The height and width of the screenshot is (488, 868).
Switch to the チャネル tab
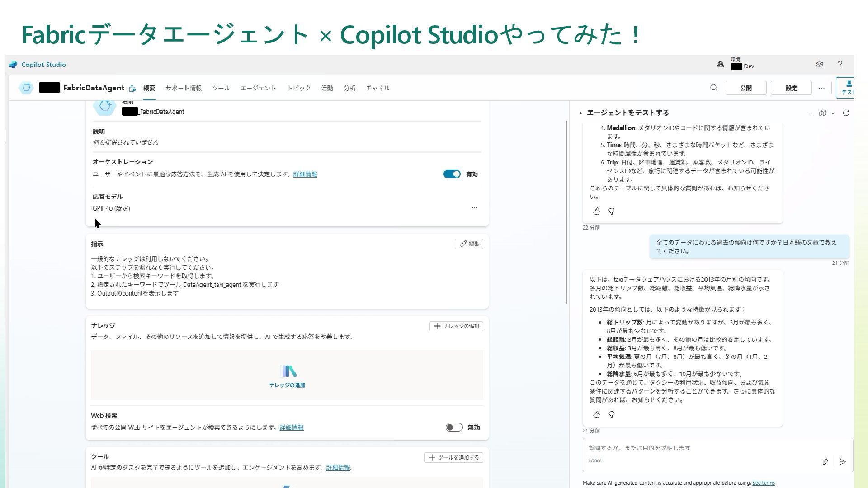378,88
